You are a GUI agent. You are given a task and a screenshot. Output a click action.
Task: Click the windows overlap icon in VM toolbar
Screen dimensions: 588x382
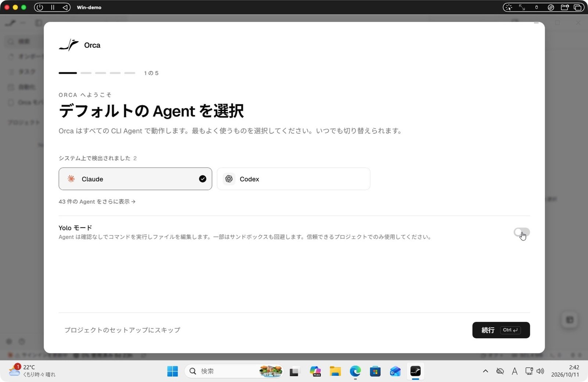(x=578, y=7)
